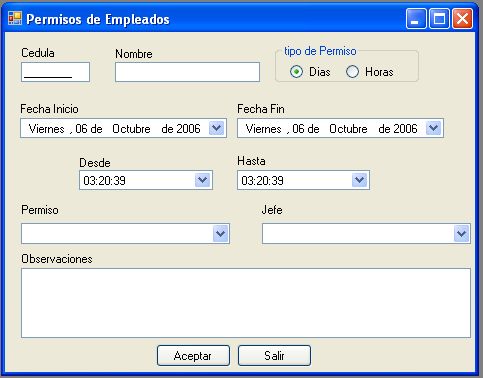Select the Horas radio button
The image size is (483, 378).
coord(352,72)
